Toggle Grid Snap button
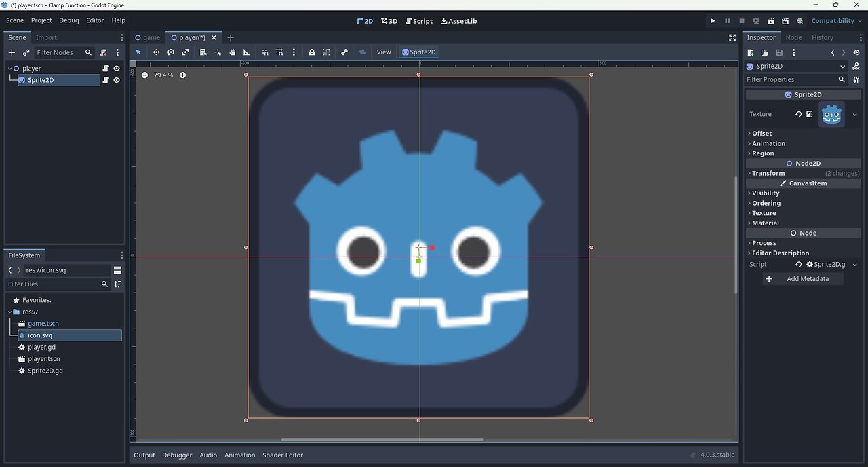 point(279,52)
